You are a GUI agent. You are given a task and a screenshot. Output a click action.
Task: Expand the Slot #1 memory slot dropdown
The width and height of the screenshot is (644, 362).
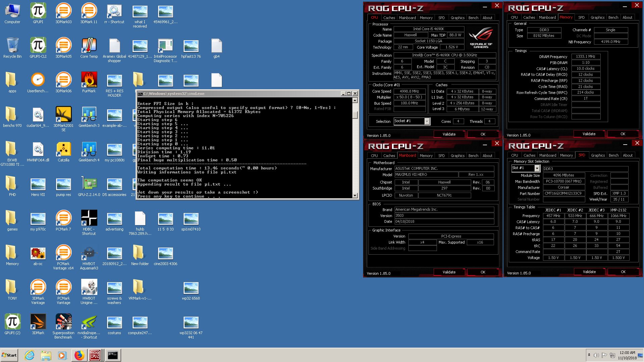point(537,168)
